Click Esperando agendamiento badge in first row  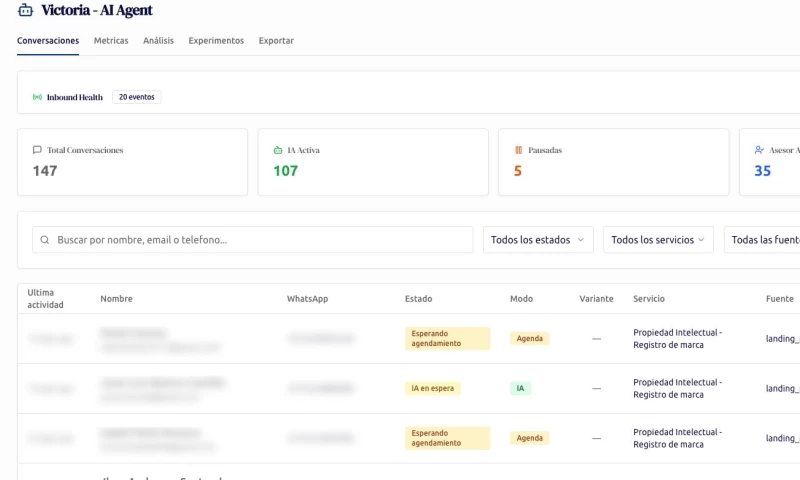pyautogui.click(x=447, y=338)
